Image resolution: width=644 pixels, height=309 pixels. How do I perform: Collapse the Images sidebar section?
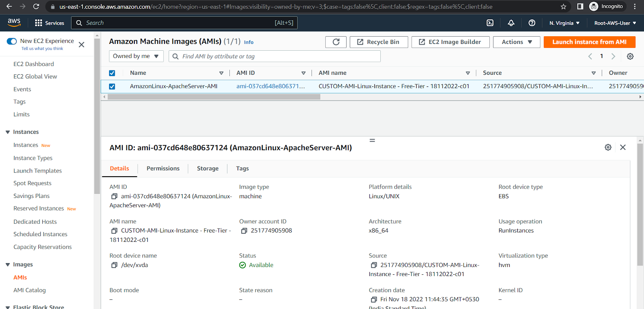click(x=8, y=264)
